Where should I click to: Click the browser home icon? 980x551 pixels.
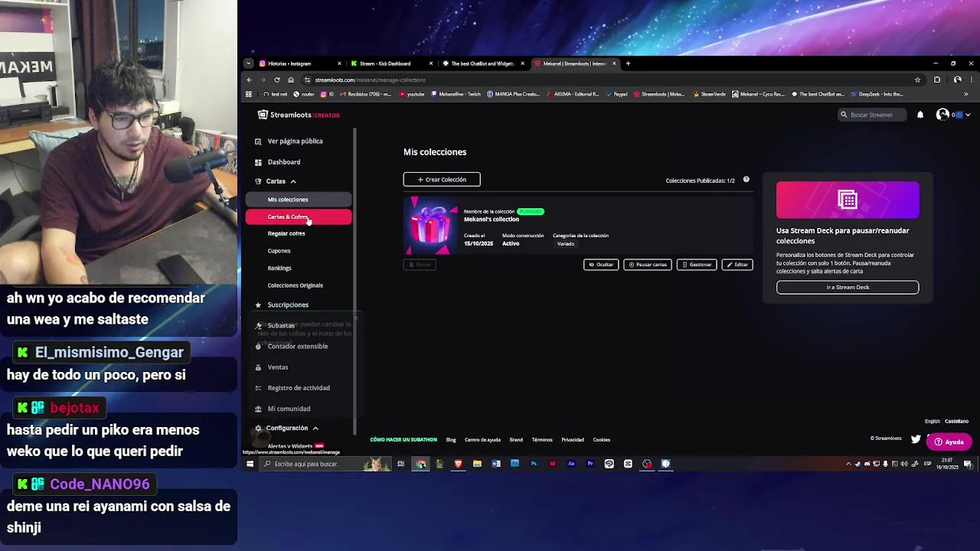pos(291,80)
